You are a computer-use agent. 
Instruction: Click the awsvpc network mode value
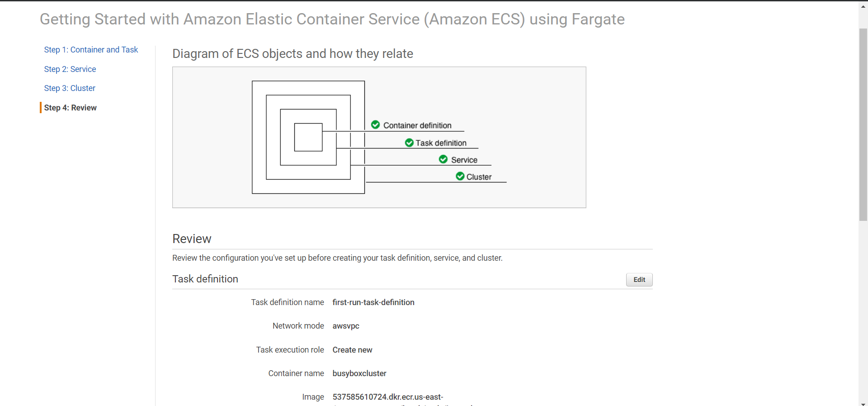pos(346,326)
